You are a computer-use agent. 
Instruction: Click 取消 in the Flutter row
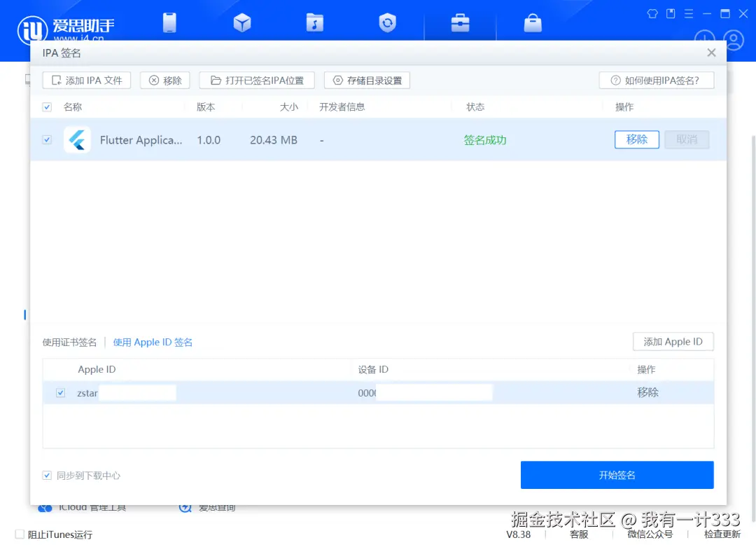click(687, 139)
